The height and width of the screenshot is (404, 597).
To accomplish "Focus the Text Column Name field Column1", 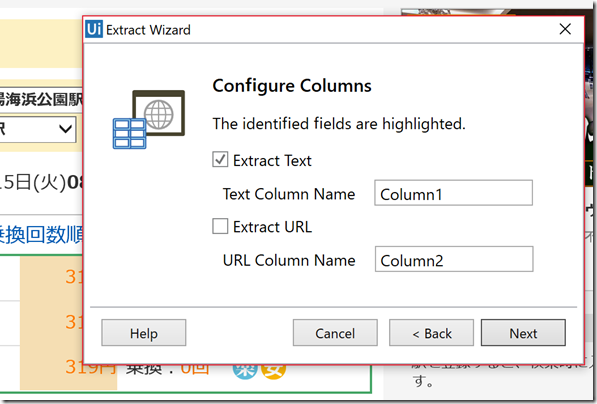I will click(x=453, y=193).
